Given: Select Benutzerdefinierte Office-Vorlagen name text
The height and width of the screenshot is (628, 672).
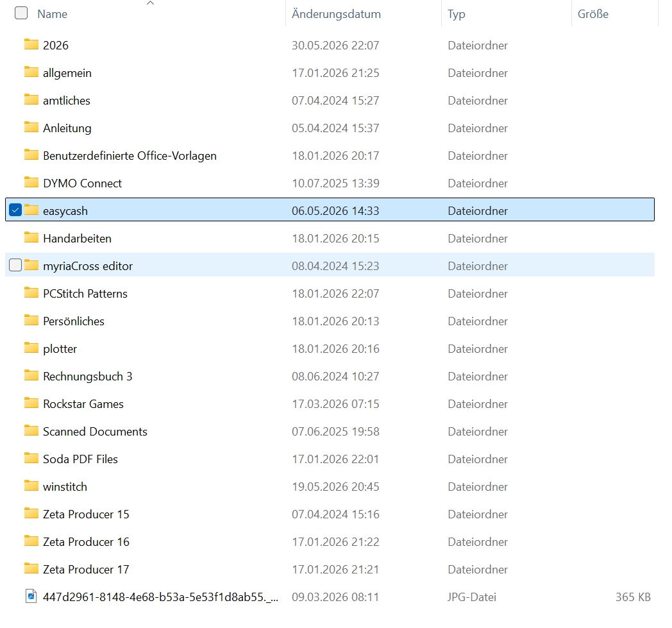Looking at the screenshot, I should [130, 156].
